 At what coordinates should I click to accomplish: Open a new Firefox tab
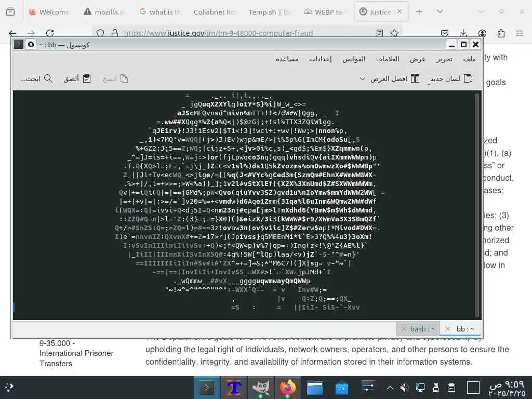point(419,12)
